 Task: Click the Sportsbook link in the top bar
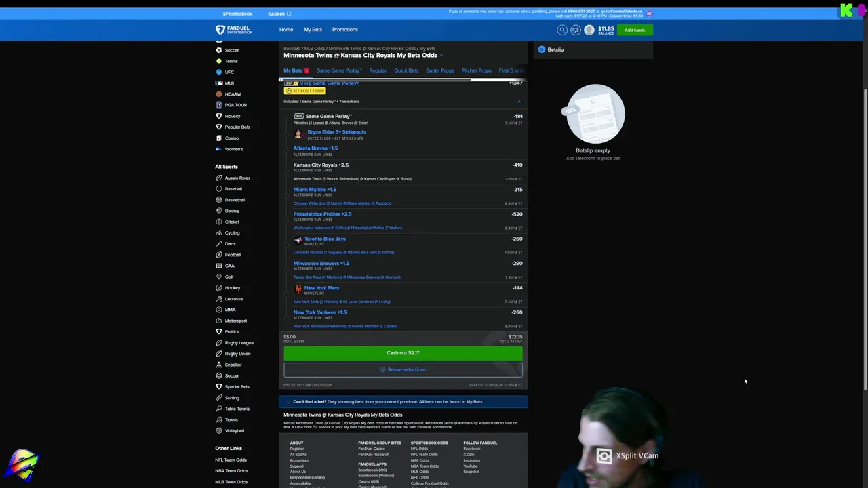237,14
